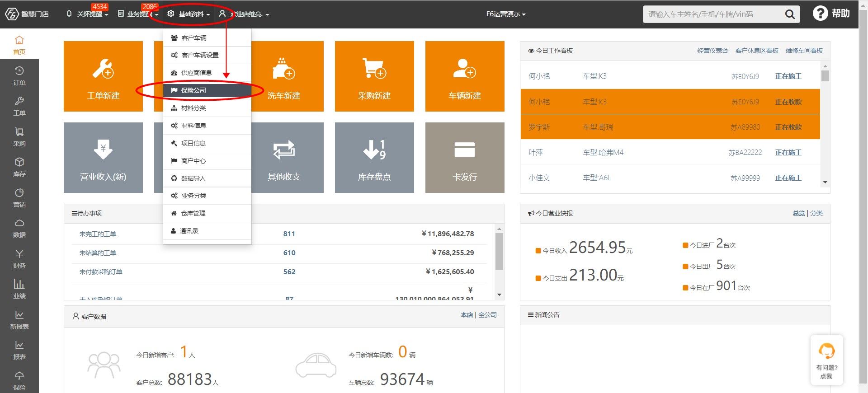Expand the F6运营演示 store dropdown
The width and height of the screenshot is (868, 393).
(x=506, y=14)
